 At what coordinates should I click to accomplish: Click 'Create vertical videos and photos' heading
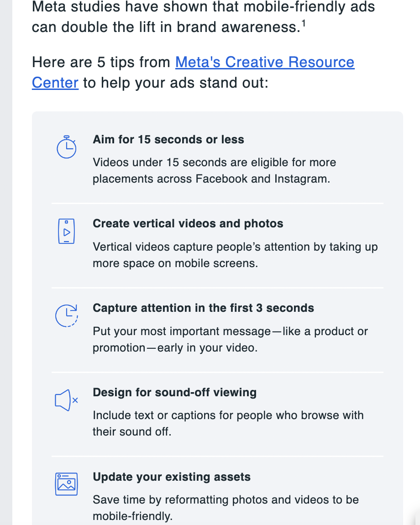tap(188, 224)
